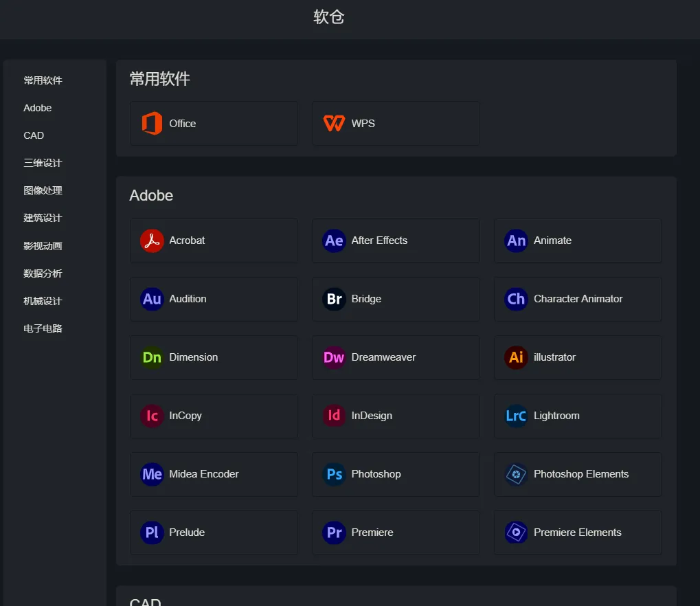Choose the Premiere text label
The image size is (700, 606).
coord(372,533)
